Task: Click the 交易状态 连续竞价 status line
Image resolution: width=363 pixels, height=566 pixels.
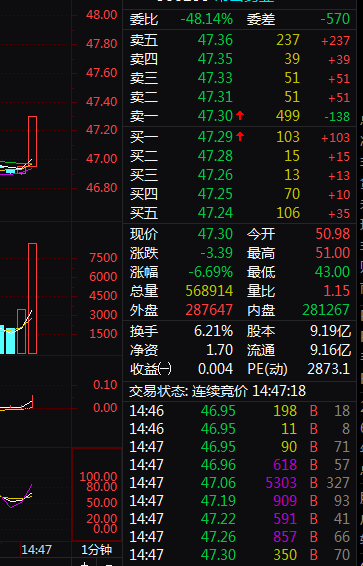Action: pyautogui.click(x=217, y=391)
